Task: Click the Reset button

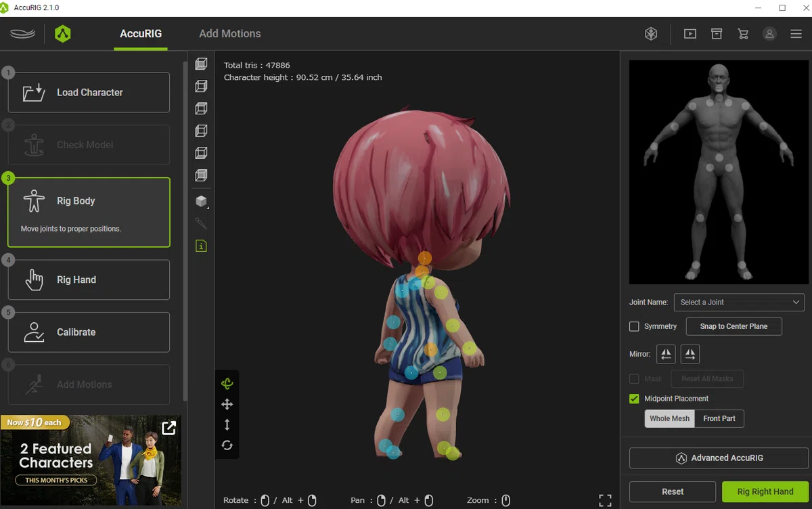Action: pos(673,491)
